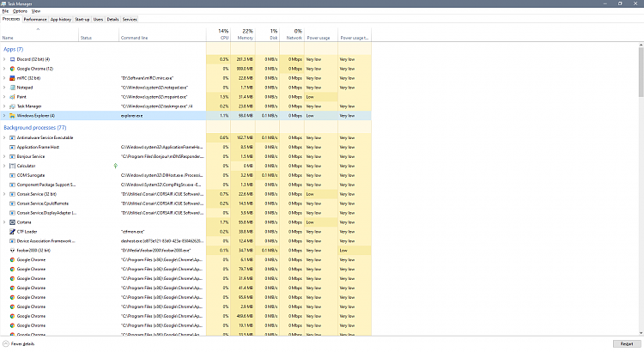Click the Task Manager process row icon
The image size is (644, 352).
click(12, 106)
